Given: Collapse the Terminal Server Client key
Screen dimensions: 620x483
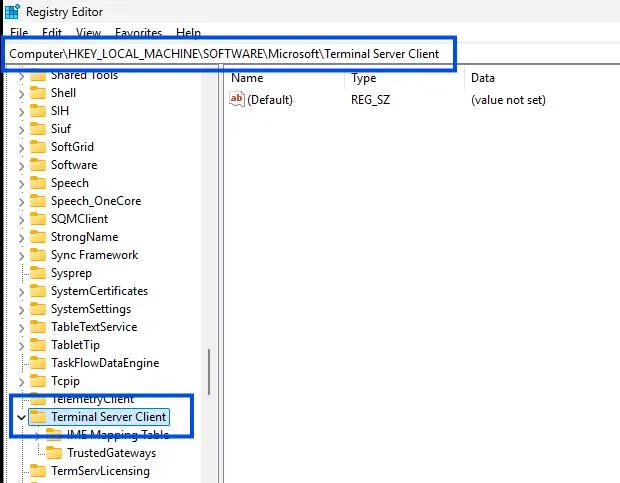Looking at the screenshot, I should tap(21, 417).
